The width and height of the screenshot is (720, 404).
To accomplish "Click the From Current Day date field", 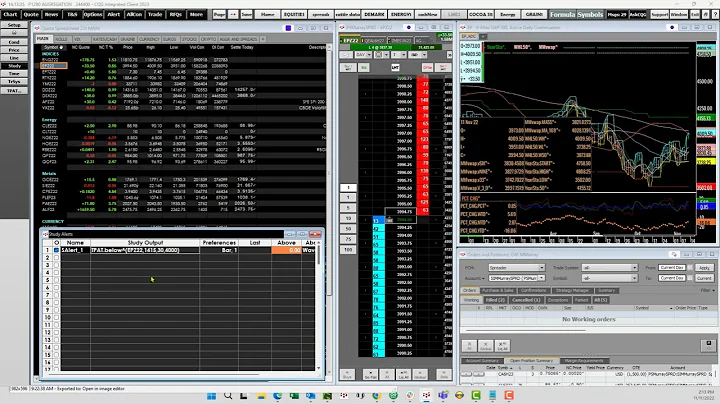I will [x=672, y=268].
